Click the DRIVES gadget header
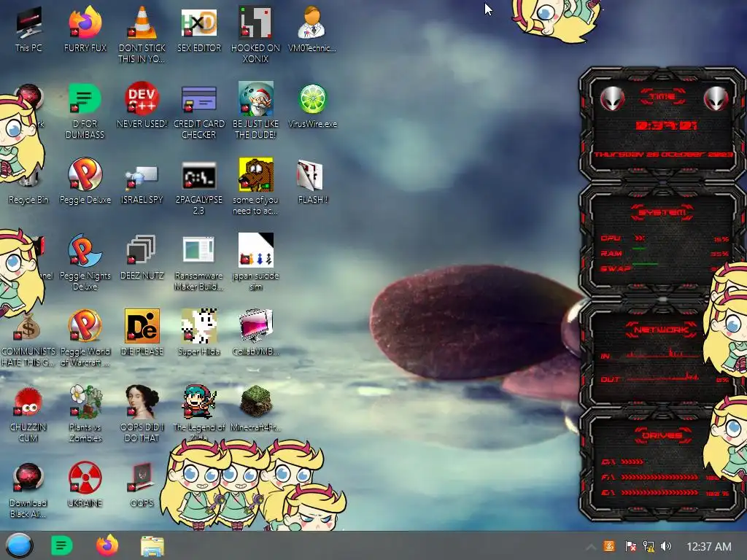Image resolution: width=747 pixels, height=560 pixels. 662,435
